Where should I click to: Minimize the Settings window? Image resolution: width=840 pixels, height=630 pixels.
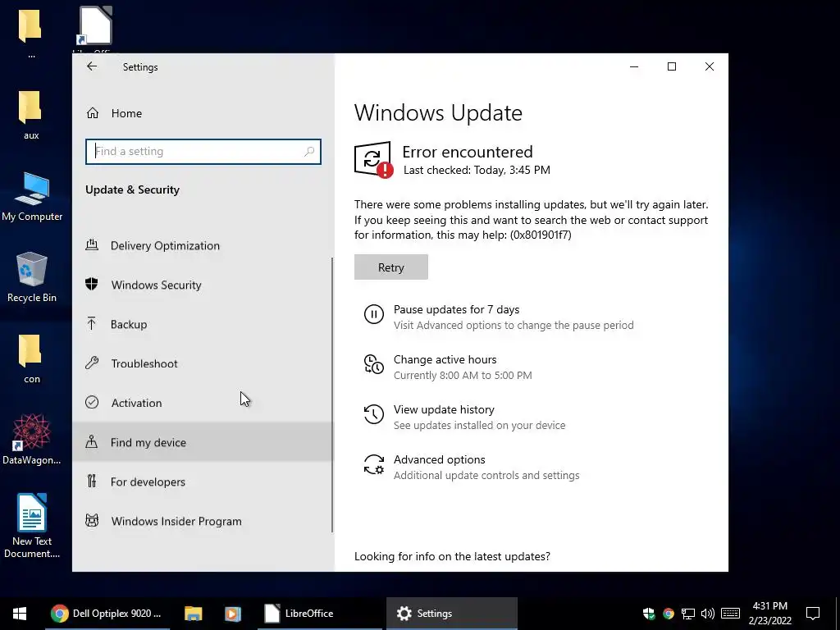pyautogui.click(x=634, y=66)
